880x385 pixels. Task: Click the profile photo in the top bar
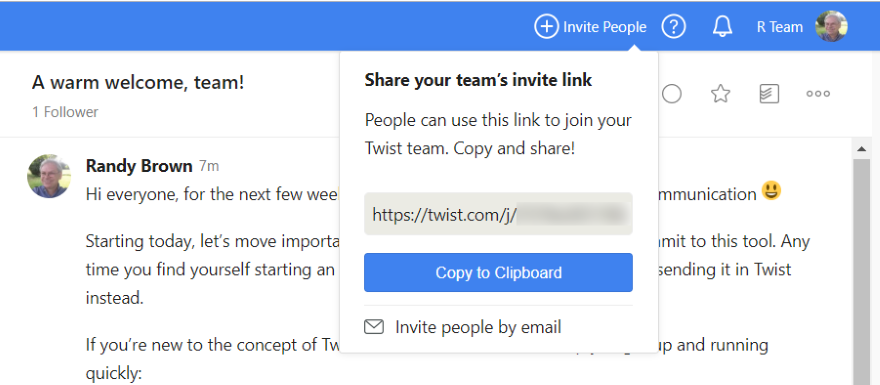pos(831,26)
